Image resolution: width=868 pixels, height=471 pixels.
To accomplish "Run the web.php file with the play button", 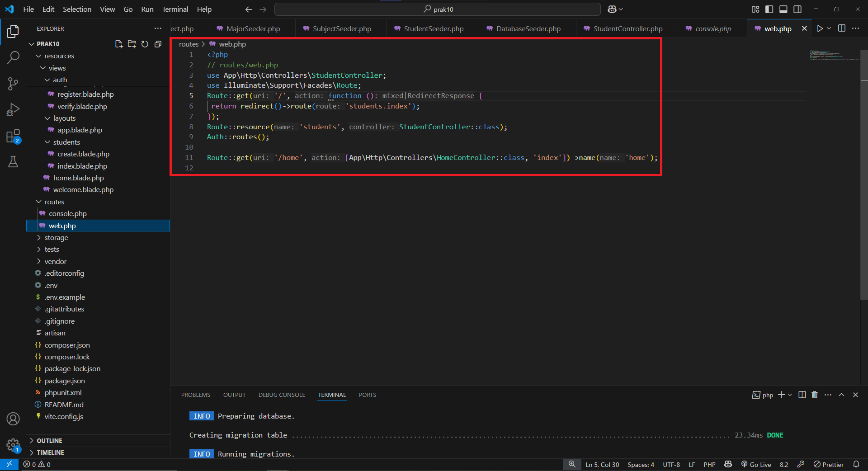I will click(x=820, y=28).
